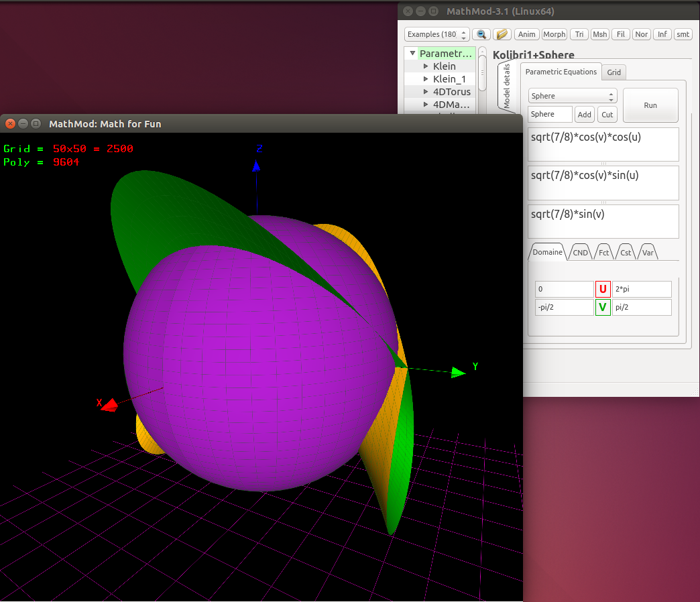Expand the 4DMa... tree item
Image resolution: width=700 pixels, height=602 pixels.
click(426, 105)
